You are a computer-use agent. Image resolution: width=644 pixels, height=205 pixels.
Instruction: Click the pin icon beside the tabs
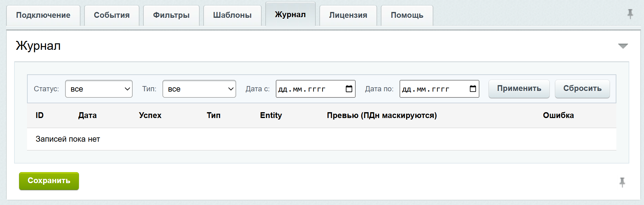point(630,14)
